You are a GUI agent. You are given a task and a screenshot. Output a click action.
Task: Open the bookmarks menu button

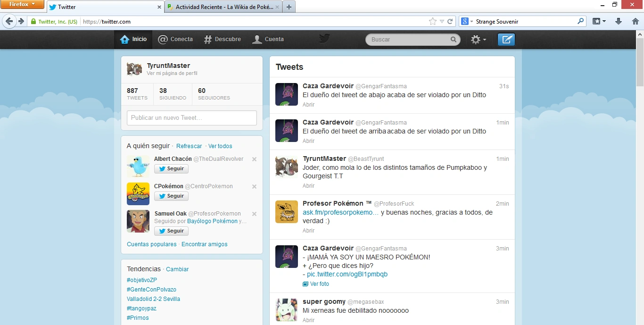(599, 21)
